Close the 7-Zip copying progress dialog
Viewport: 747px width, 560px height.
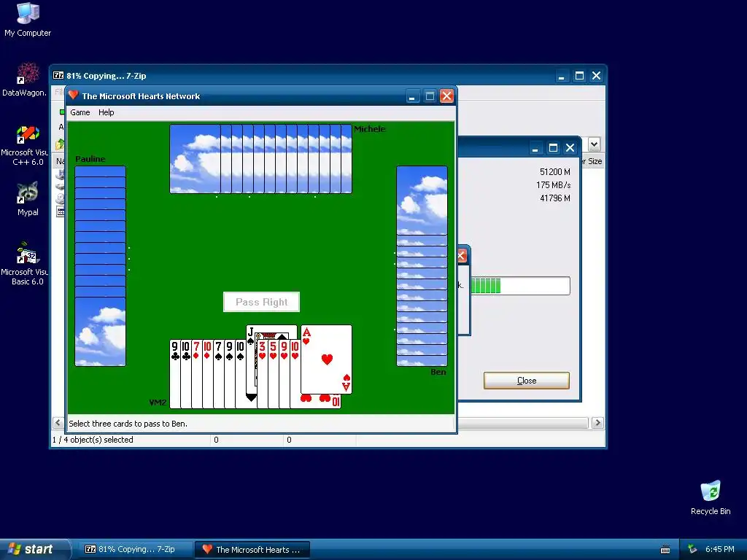coord(570,148)
